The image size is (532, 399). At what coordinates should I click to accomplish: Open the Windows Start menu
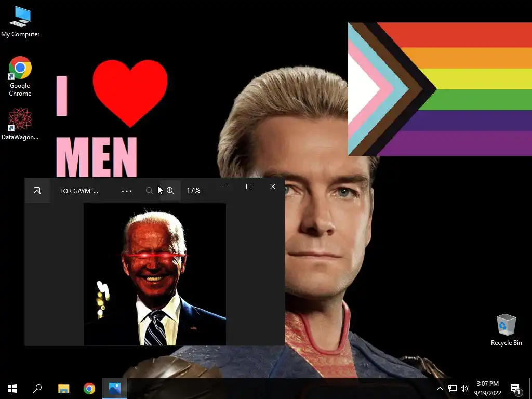point(12,389)
